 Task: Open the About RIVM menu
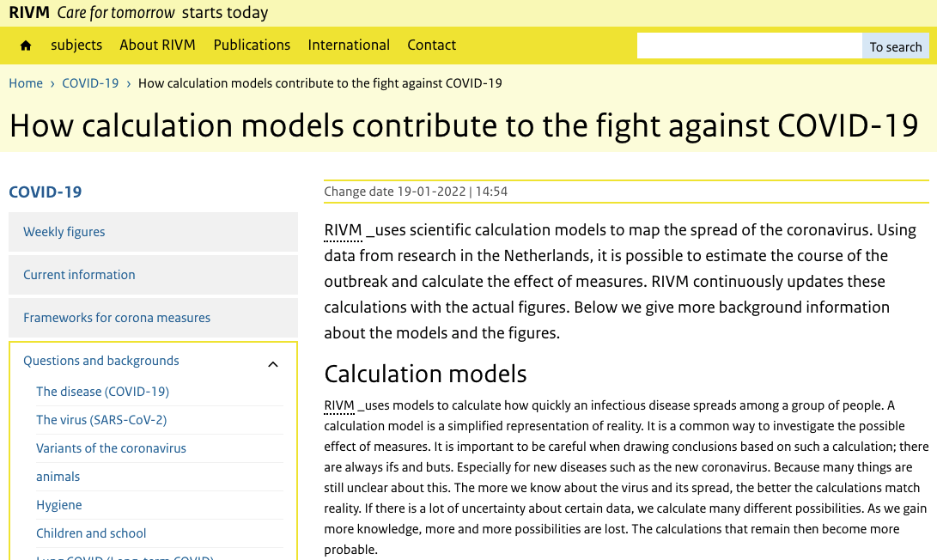[158, 46]
